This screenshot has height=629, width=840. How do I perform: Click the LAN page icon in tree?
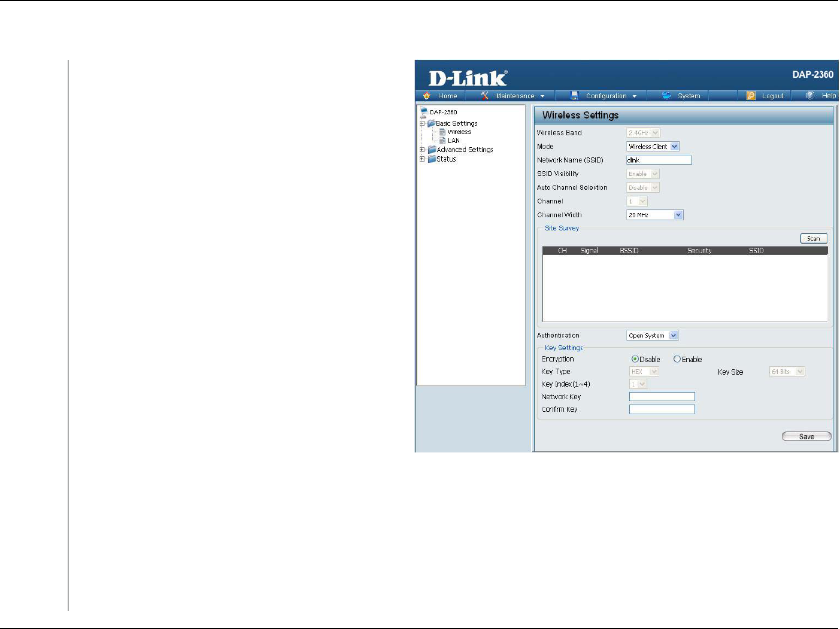pyautogui.click(x=442, y=141)
